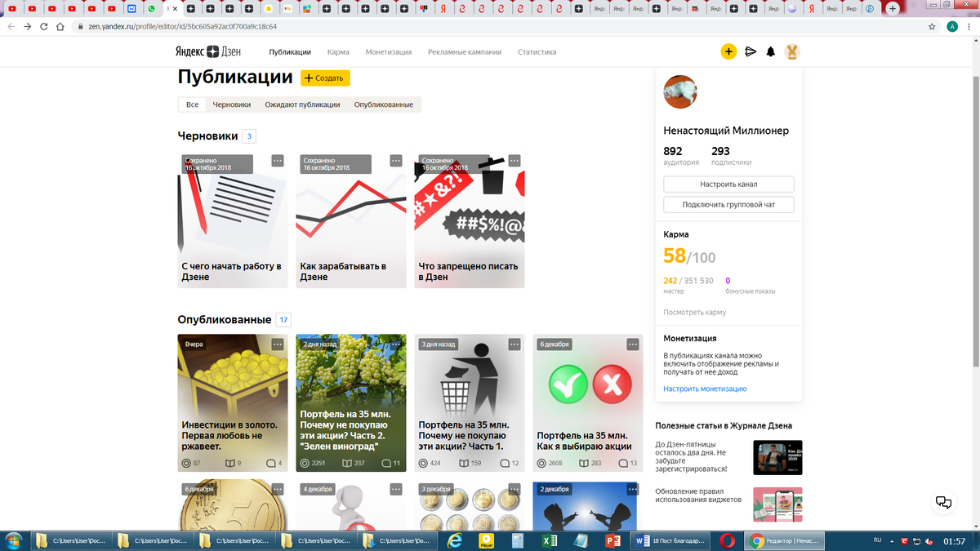980x551 pixels.
Task: Click the views count 2251 on "Зелен виноград"
Action: 313,463
